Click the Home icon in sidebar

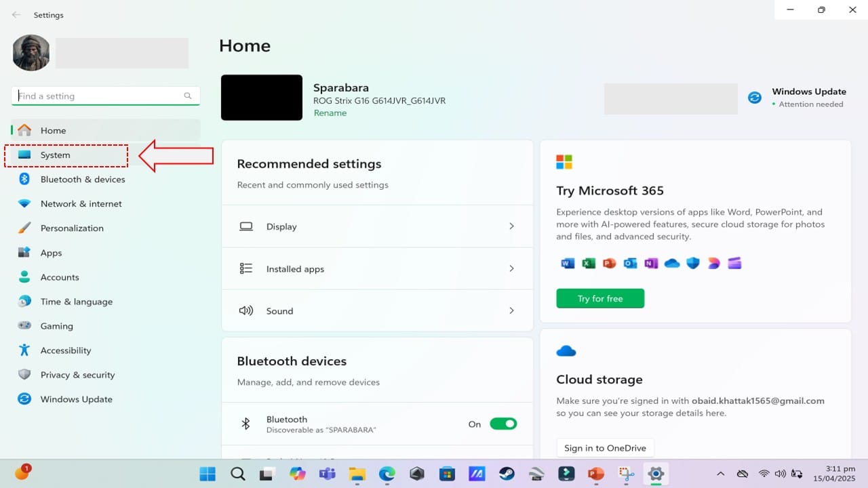[x=24, y=130]
